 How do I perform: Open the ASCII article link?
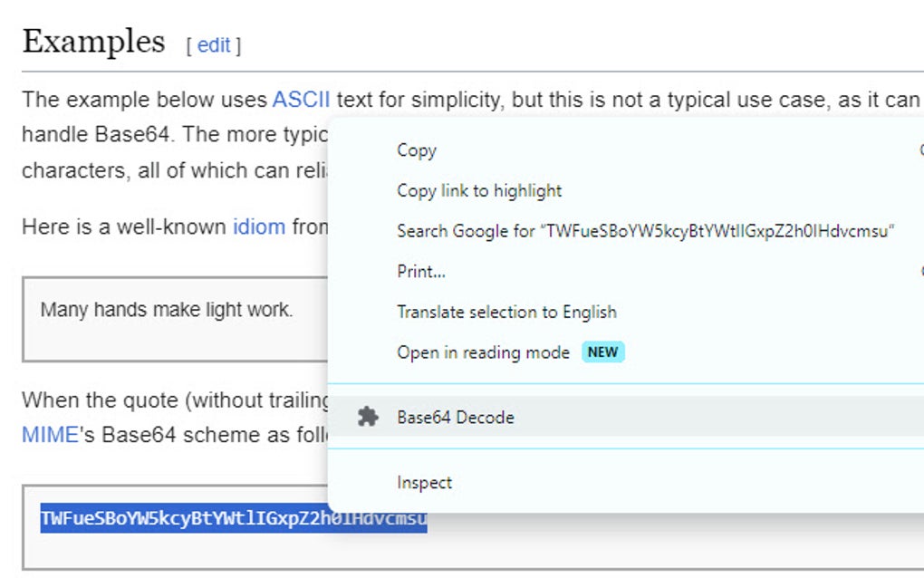coord(303,100)
